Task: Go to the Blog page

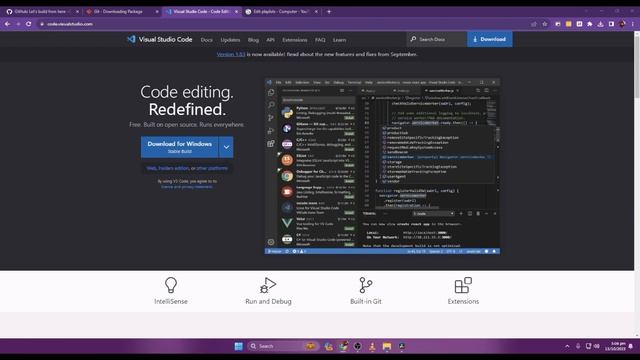Action: (253, 40)
